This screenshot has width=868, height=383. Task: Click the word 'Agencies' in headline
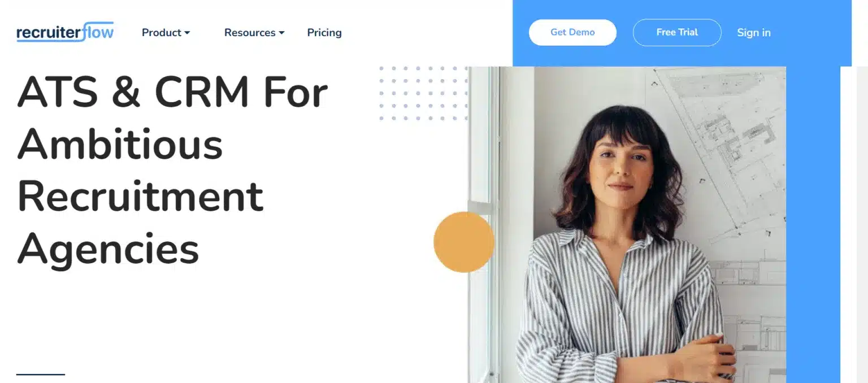108,250
